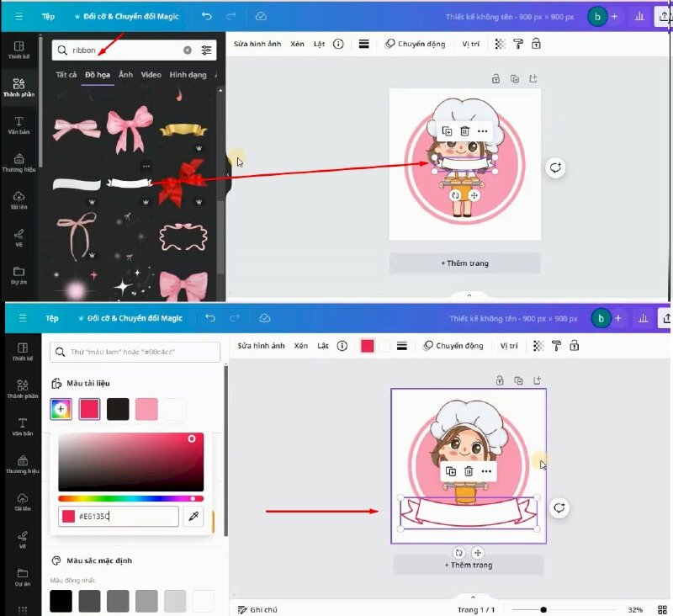
Task: Click the color search field
Action: [133, 351]
